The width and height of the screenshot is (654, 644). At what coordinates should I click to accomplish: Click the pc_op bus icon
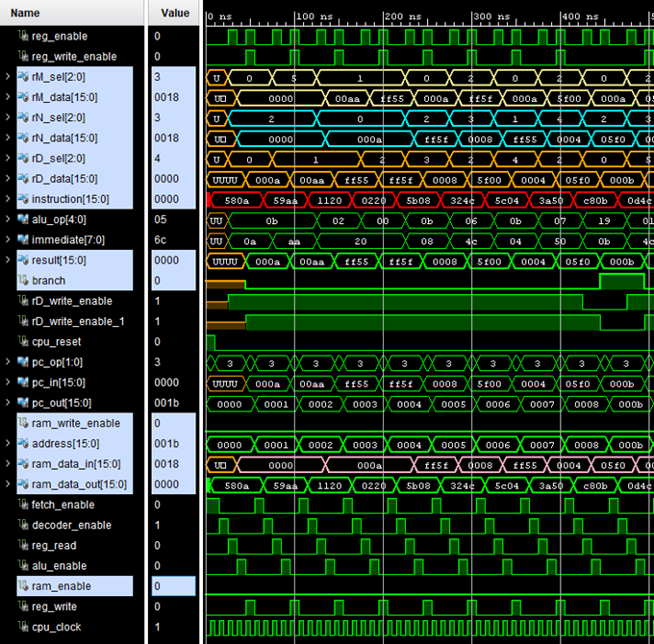[x=23, y=361]
